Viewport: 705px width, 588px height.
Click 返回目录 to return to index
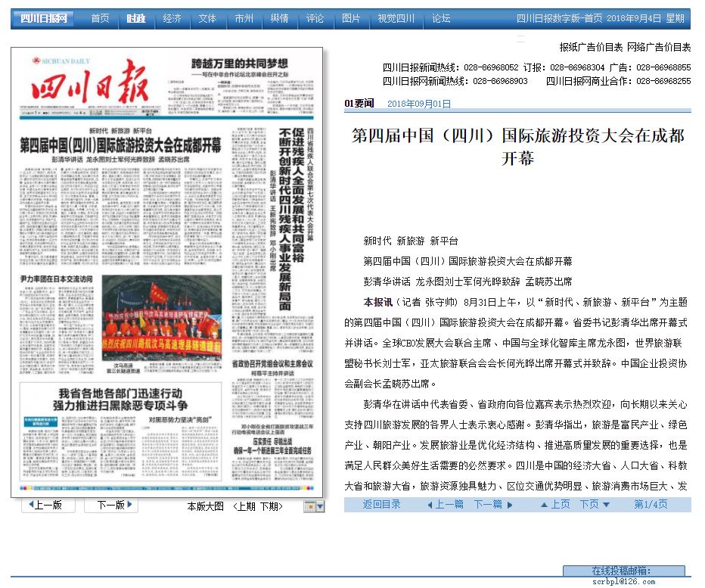pyautogui.click(x=381, y=504)
